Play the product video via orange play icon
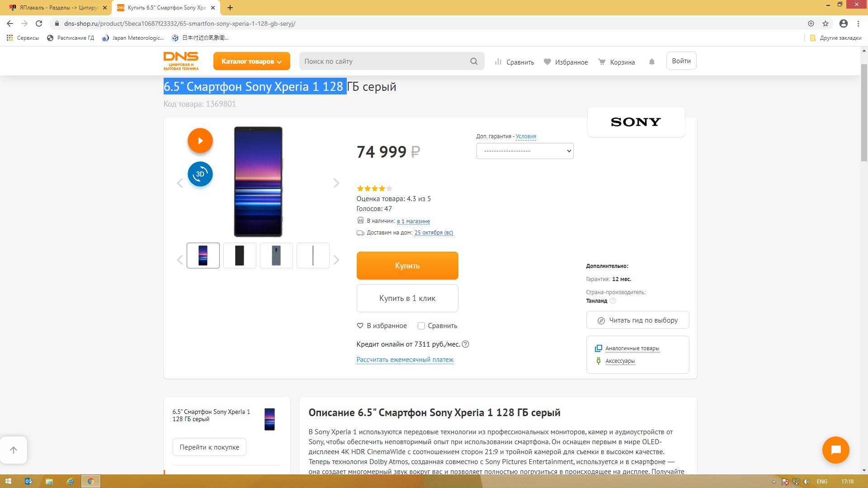868x488 pixels. (x=200, y=141)
